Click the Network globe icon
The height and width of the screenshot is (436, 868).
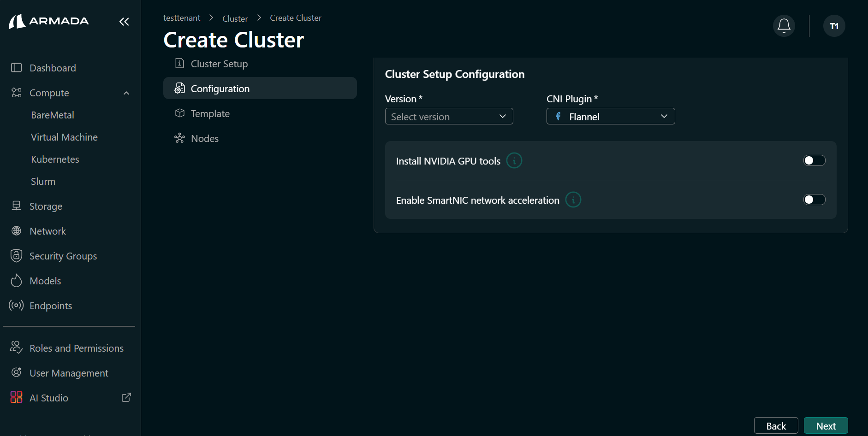click(x=16, y=231)
